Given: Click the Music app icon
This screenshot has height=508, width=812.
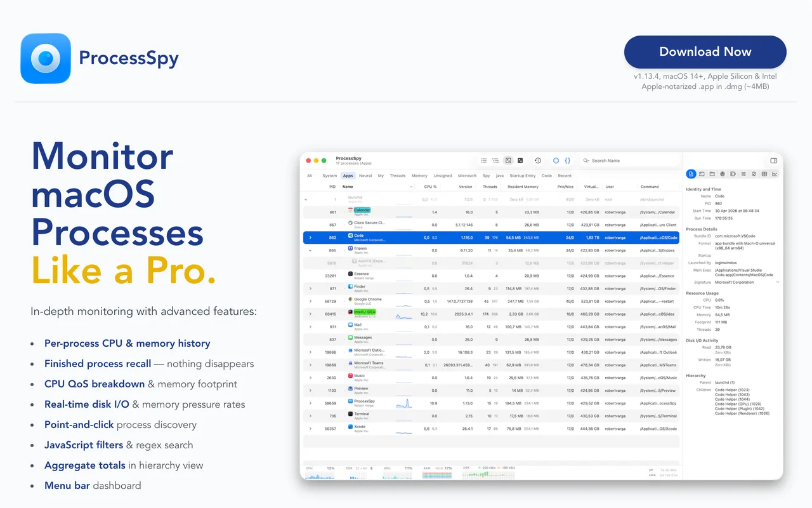Looking at the screenshot, I should pos(350,375).
